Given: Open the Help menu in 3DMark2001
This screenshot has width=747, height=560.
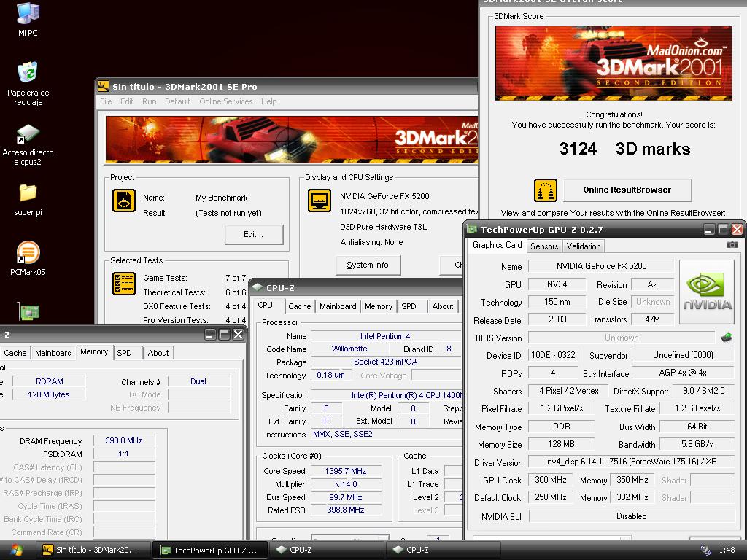Looking at the screenshot, I should (268, 101).
